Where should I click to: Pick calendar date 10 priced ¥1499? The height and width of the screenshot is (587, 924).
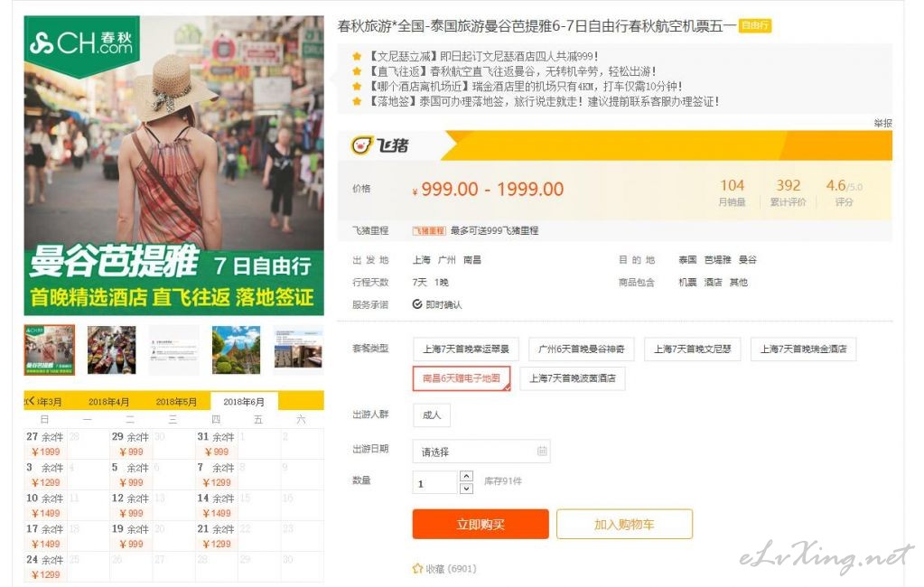click(45, 505)
